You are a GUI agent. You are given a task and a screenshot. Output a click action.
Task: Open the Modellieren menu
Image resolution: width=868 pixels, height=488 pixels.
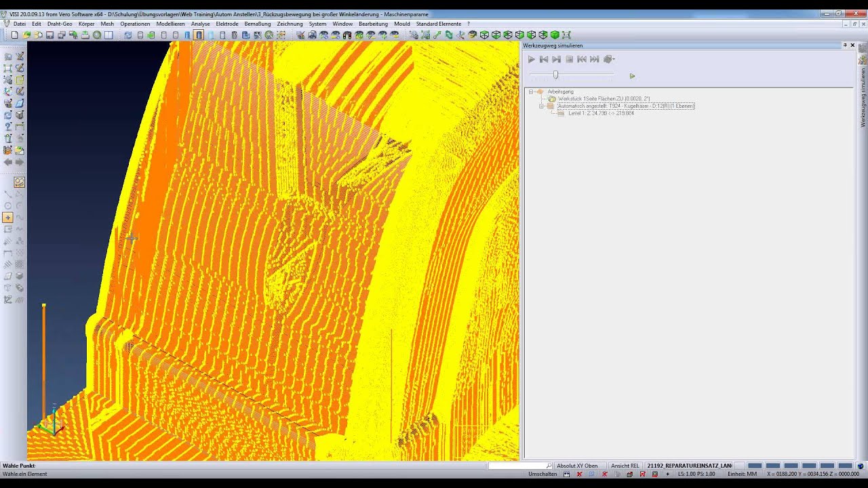tap(170, 24)
